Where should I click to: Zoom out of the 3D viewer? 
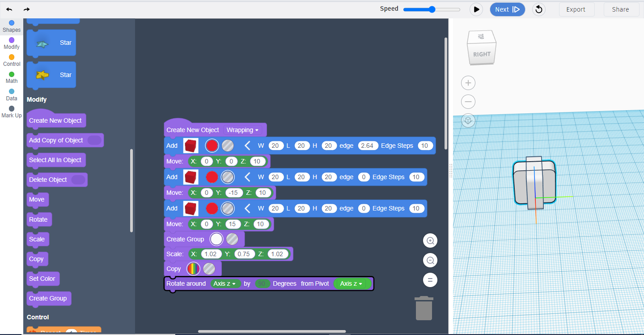point(468,102)
